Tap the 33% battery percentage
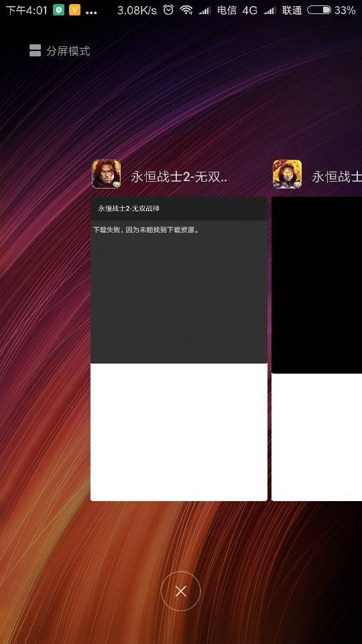The width and height of the screenshot is (362, 644). click(345, 10)
